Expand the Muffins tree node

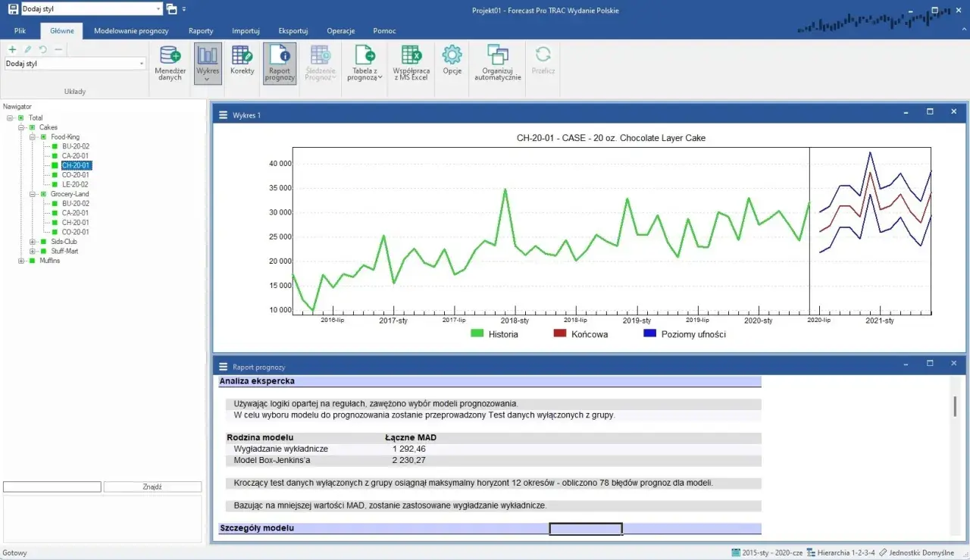click(x=21, y=261)
